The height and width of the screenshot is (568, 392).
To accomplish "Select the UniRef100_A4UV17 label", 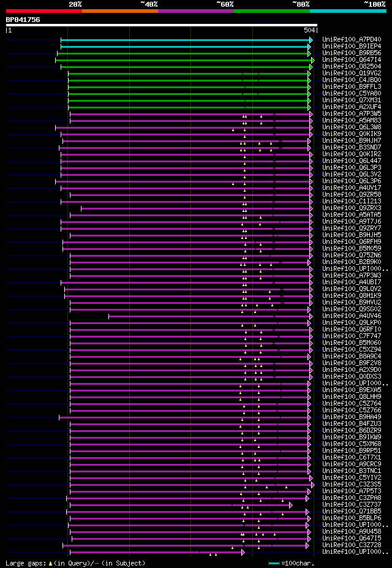I will pos(352,188).
